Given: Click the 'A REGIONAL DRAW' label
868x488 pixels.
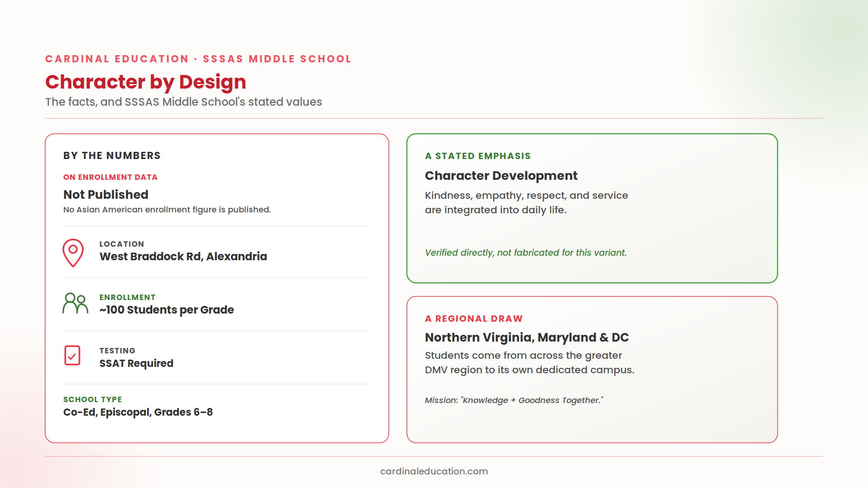Looking at the screenshot, I should (x=474, y=319).
